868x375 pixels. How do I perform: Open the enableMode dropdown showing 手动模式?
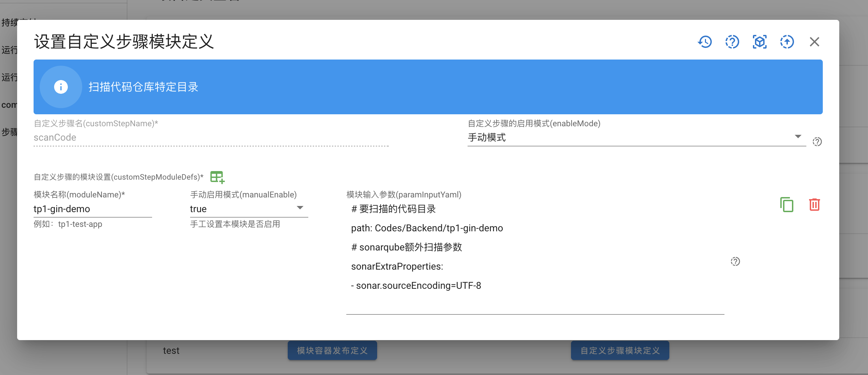[798, 136]
